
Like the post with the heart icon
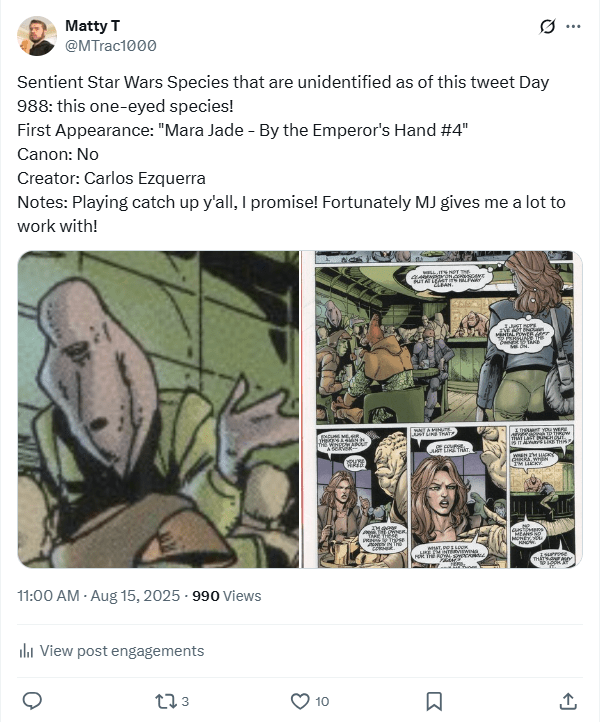(300, 700)
